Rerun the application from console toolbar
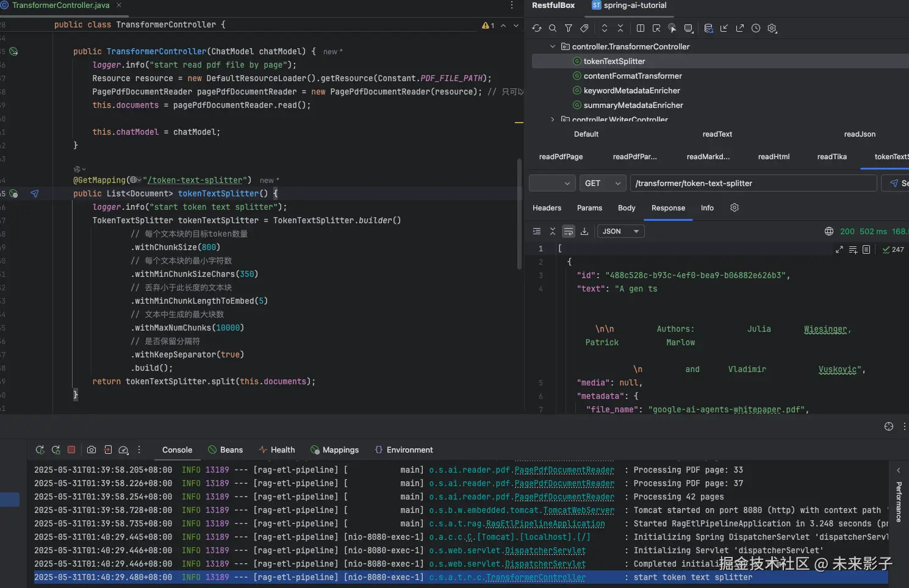The image size is (909, 588). coord(40,450)
